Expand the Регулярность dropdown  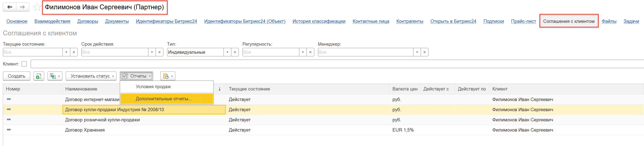[x=303, y=52]
